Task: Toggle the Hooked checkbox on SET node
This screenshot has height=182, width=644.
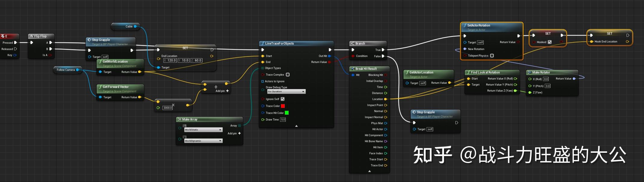Action: (x=550, y=42)
